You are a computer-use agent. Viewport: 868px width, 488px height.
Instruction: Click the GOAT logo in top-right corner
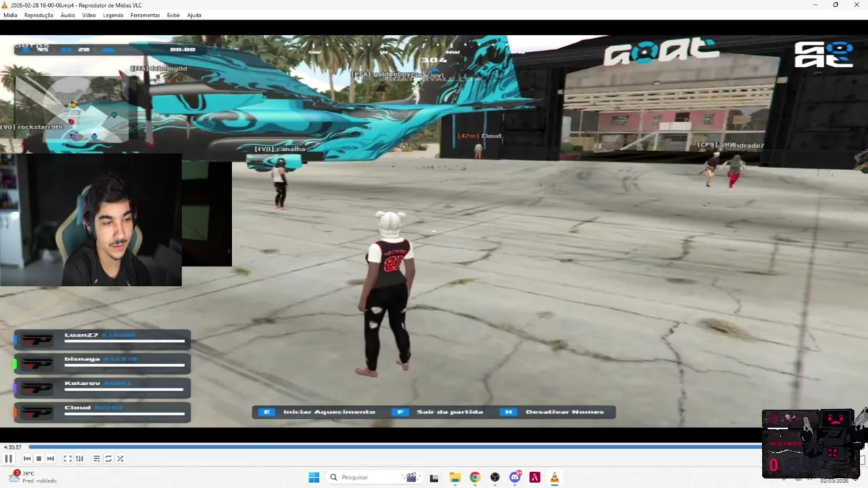pos(823,54)
